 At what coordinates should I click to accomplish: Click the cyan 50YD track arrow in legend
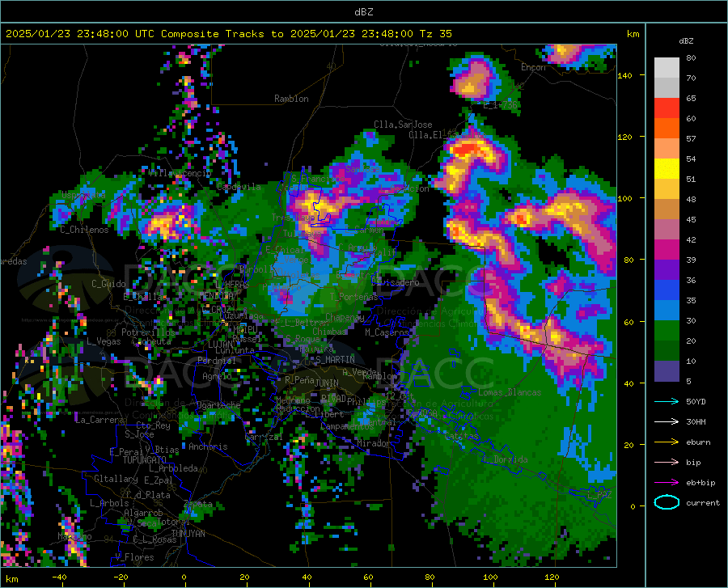pos(667,401)
